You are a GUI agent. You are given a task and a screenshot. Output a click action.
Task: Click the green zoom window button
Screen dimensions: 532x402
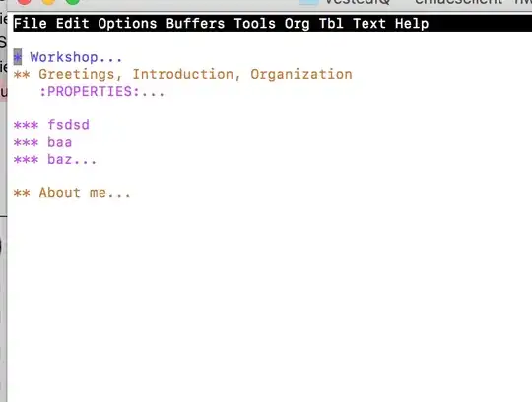pyautogui.click(x=73, y=1)
